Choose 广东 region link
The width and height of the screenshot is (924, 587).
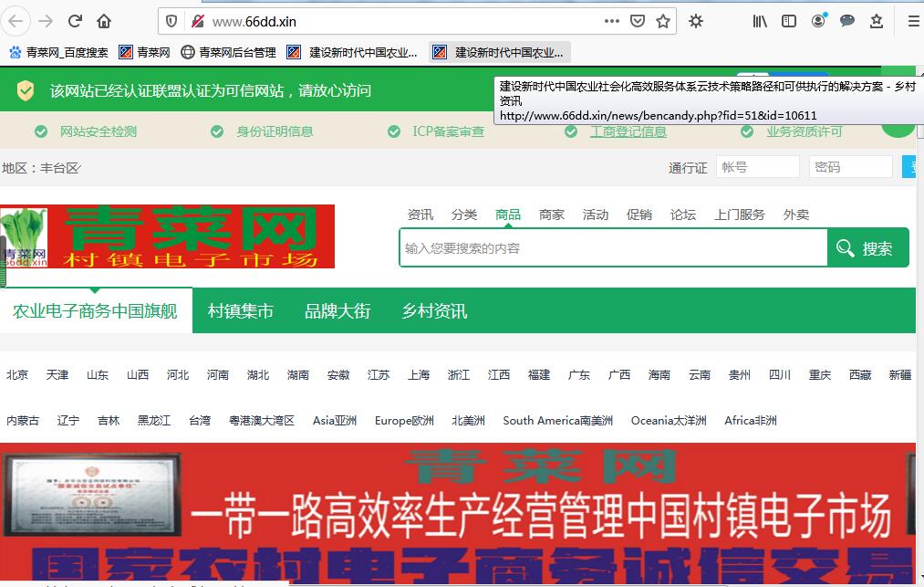point(578,374)
